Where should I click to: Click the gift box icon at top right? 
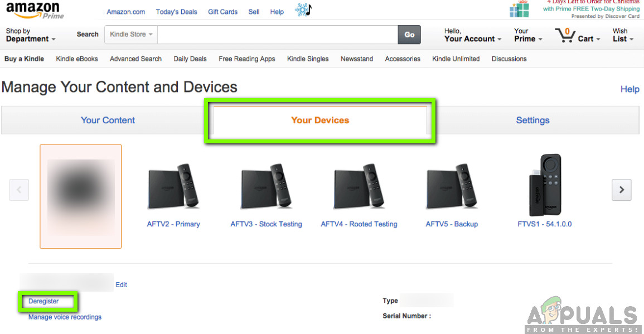[x=519, y=9]
